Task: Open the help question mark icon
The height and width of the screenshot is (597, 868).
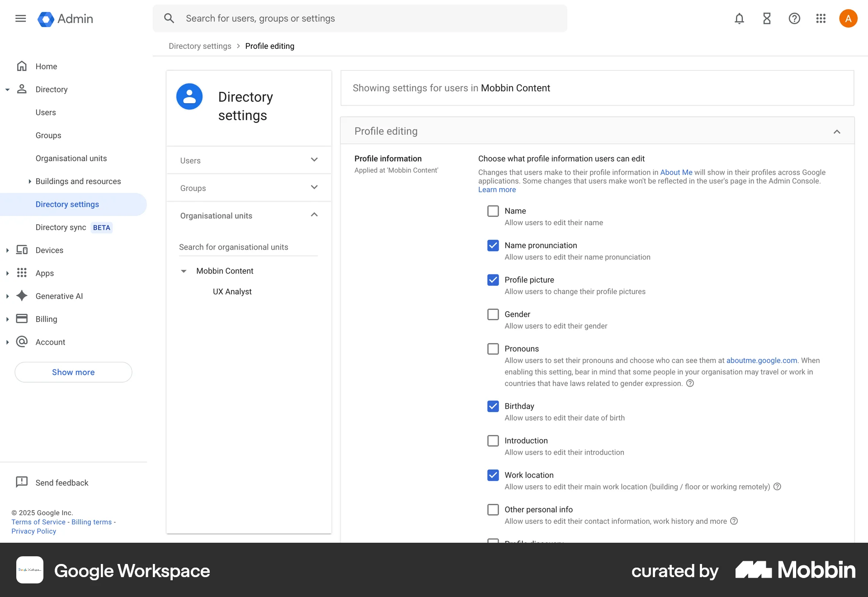Action: [794, 18]
